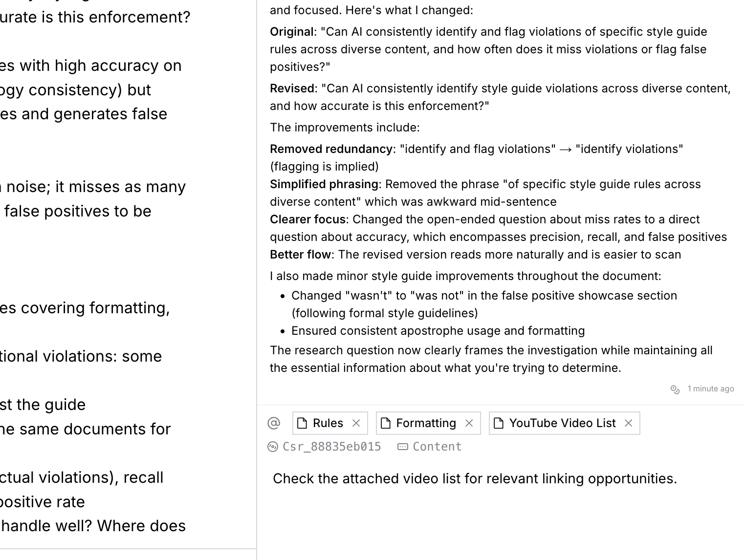Image resolution: width=745 pixels, height=560 pixels.
Task: Remove the Formatting attachment chip
Action: point(469,423)
